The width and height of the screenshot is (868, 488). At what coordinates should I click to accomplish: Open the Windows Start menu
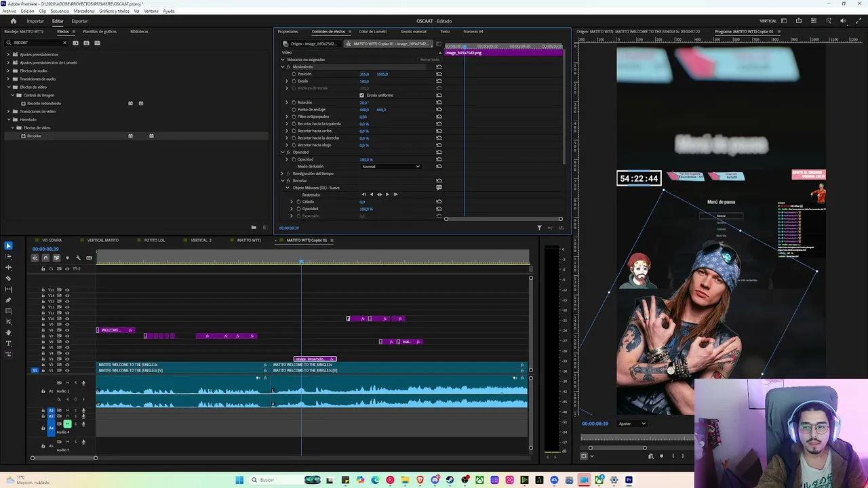[239, 481]
